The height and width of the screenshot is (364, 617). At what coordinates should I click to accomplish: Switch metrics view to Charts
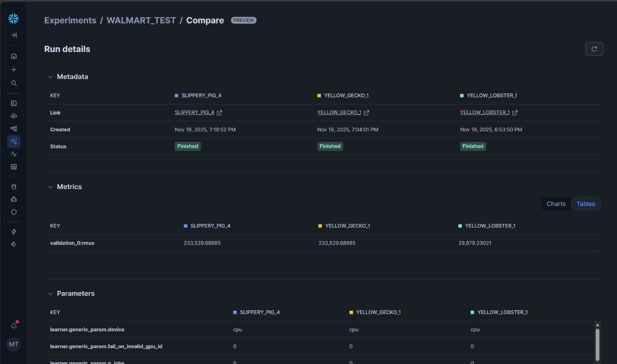tap(556, 204)
